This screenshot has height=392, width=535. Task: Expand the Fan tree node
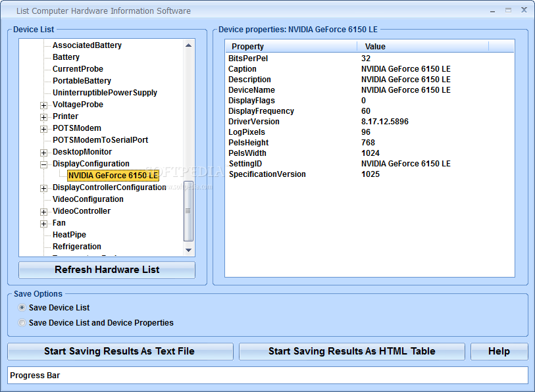43,224
